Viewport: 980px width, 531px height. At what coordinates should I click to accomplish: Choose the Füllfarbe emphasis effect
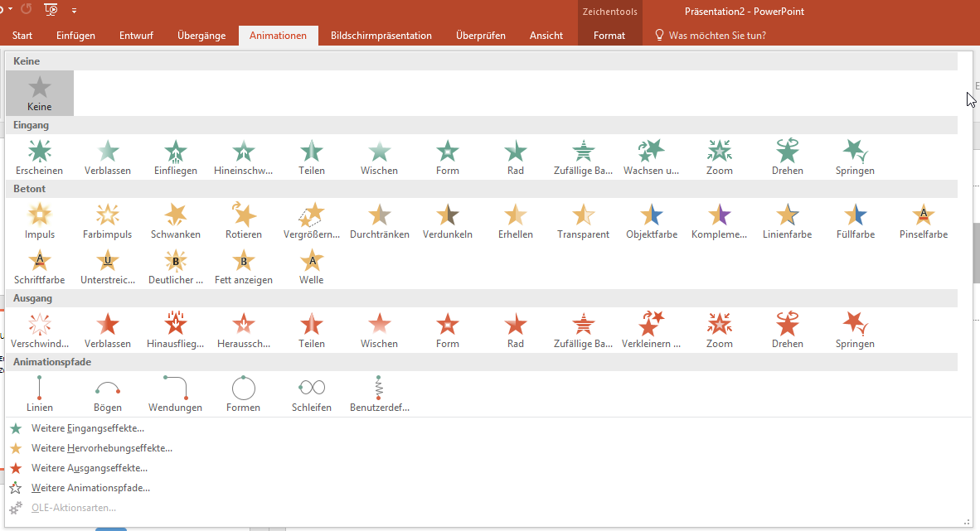[856, 220]
